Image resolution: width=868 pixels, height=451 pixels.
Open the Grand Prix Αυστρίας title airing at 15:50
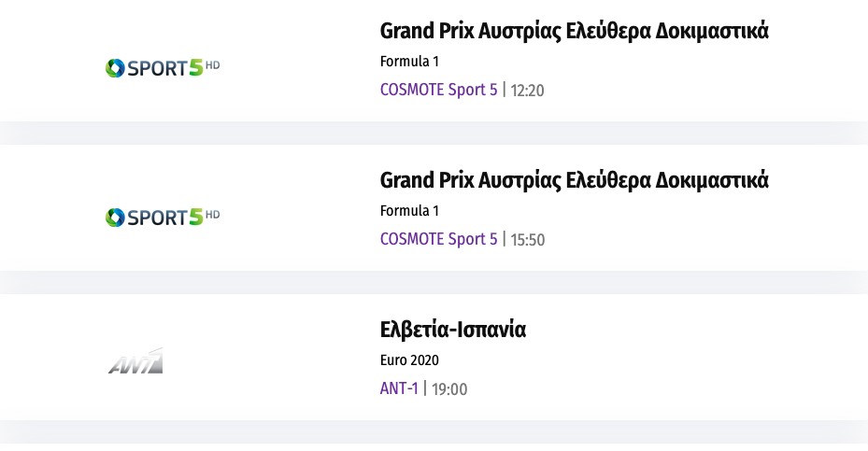point(574,180)
